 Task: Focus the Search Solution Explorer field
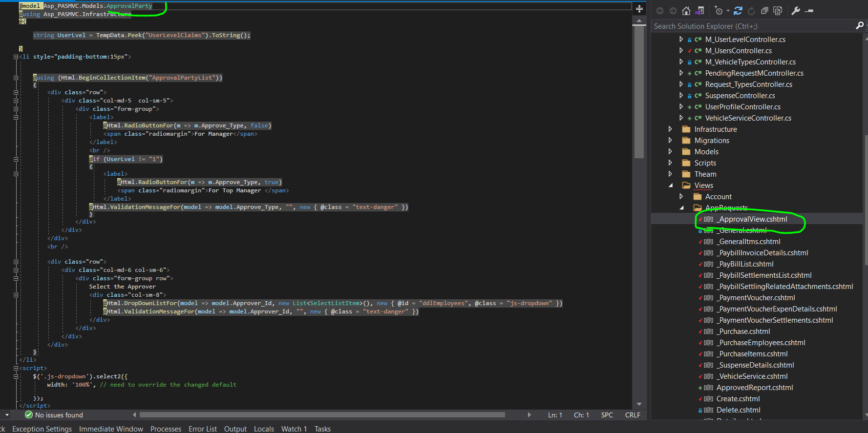tap(754, 26)
